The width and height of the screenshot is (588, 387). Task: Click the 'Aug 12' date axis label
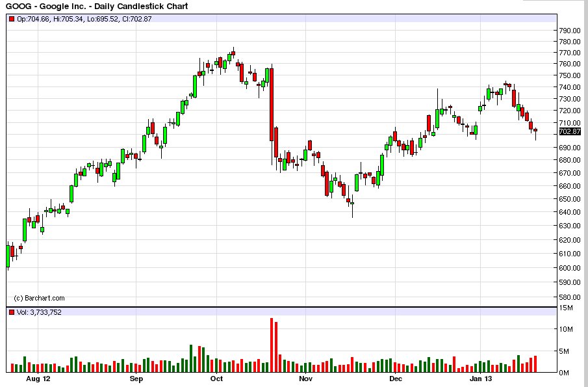coord(38,379)
